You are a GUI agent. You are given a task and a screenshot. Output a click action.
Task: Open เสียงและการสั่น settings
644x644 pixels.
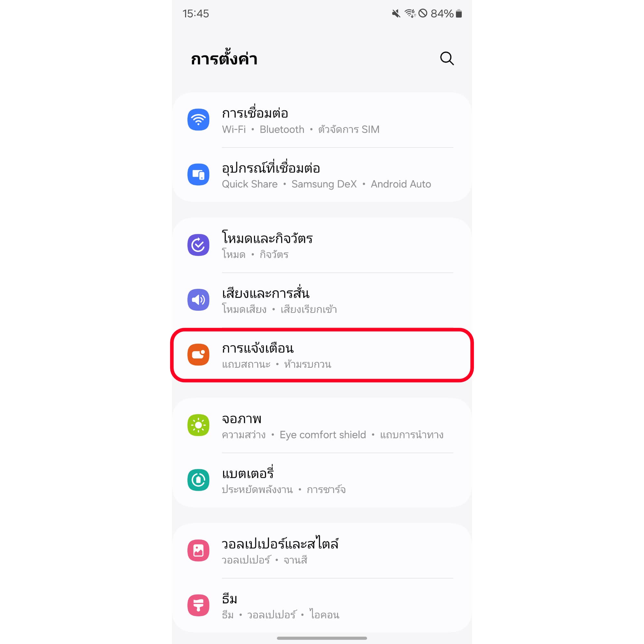pos(322,300)
